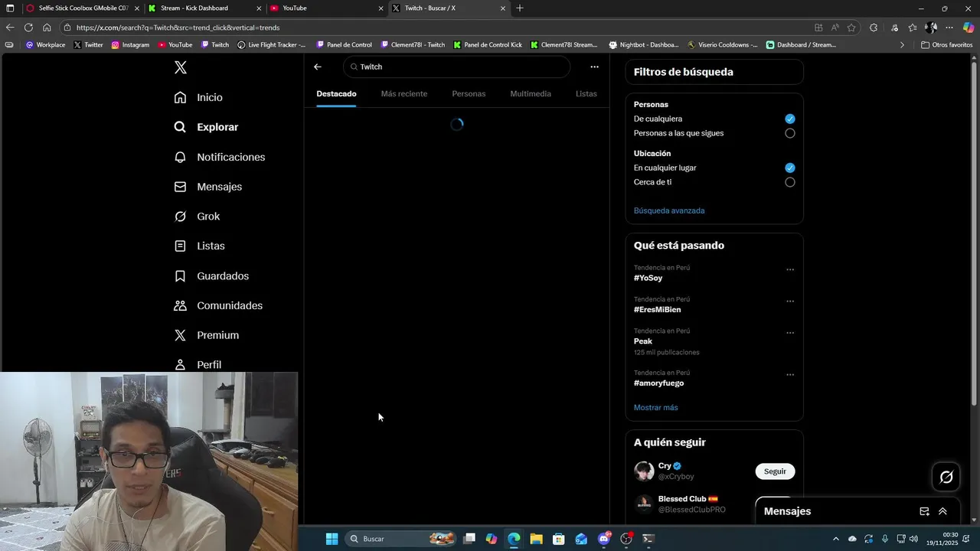This screenshot has height=551, width=980.
Task: Open search options three-dot menu
Action: (594, 67)
